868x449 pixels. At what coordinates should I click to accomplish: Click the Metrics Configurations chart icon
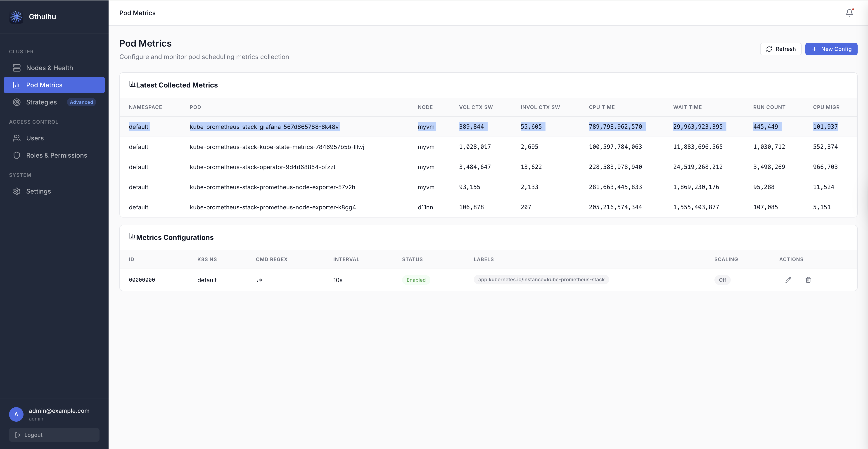pos(132,237)
